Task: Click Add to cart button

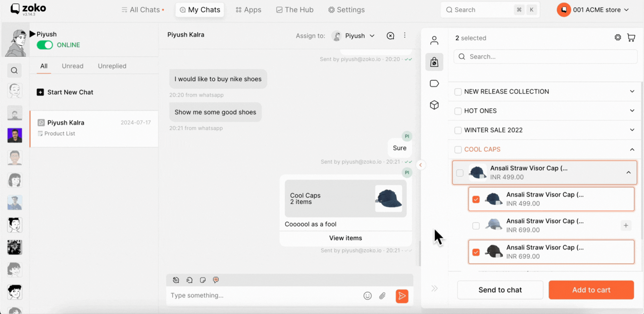Action: [591, 290]
